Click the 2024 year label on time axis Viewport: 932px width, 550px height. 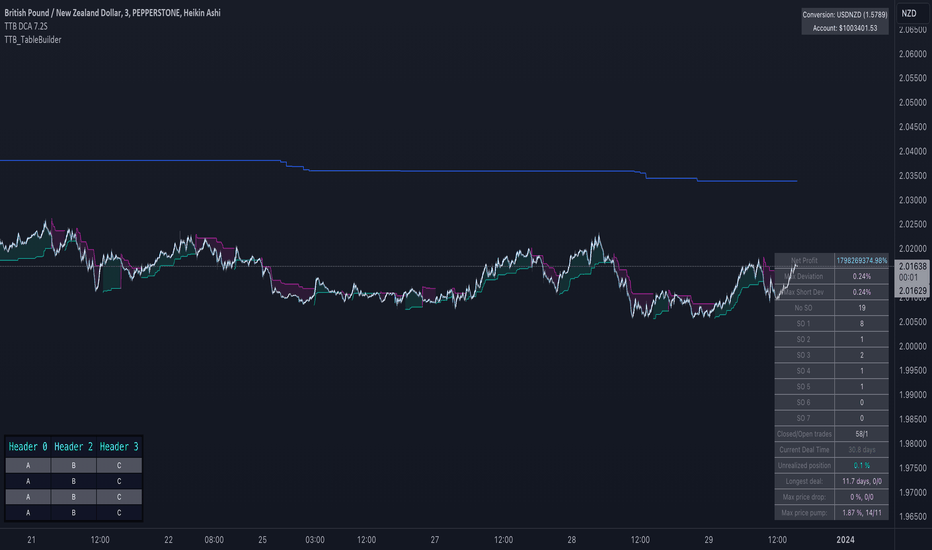845,540
